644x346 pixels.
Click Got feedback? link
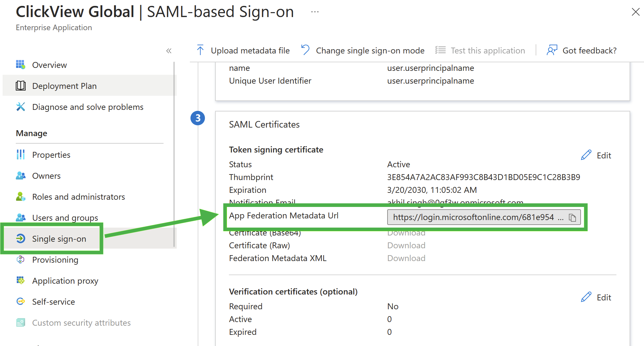pyautogui.click(x=582, y=51)
